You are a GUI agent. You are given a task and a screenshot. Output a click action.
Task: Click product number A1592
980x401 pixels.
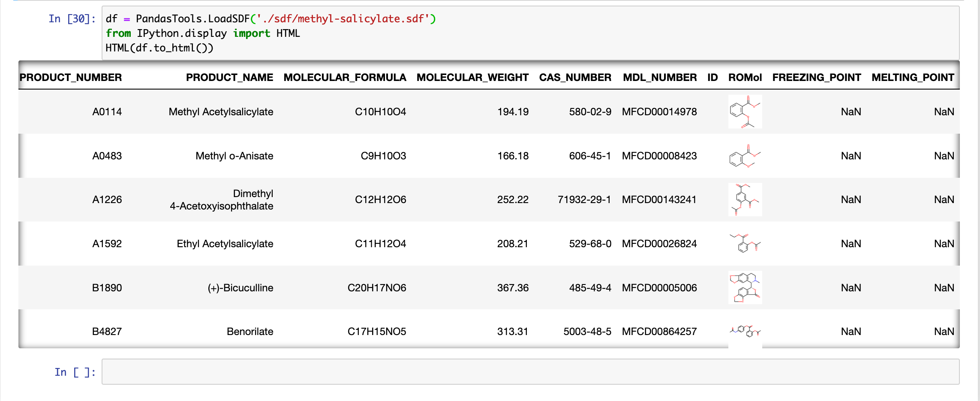(107, 244)
